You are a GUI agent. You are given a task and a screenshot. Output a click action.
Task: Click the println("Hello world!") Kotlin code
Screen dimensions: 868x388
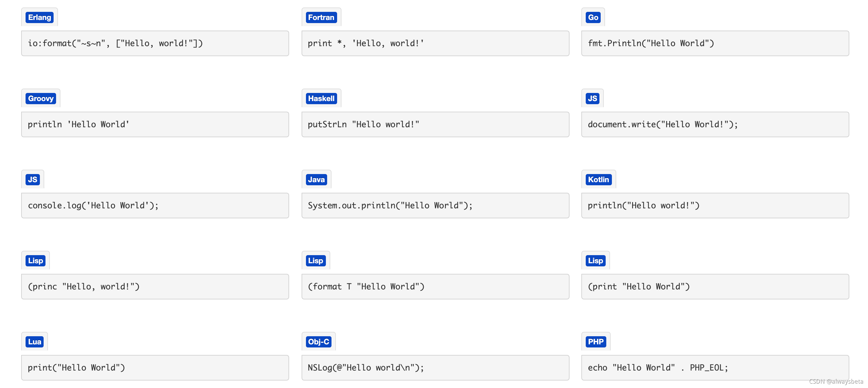[x=715, y=206]
